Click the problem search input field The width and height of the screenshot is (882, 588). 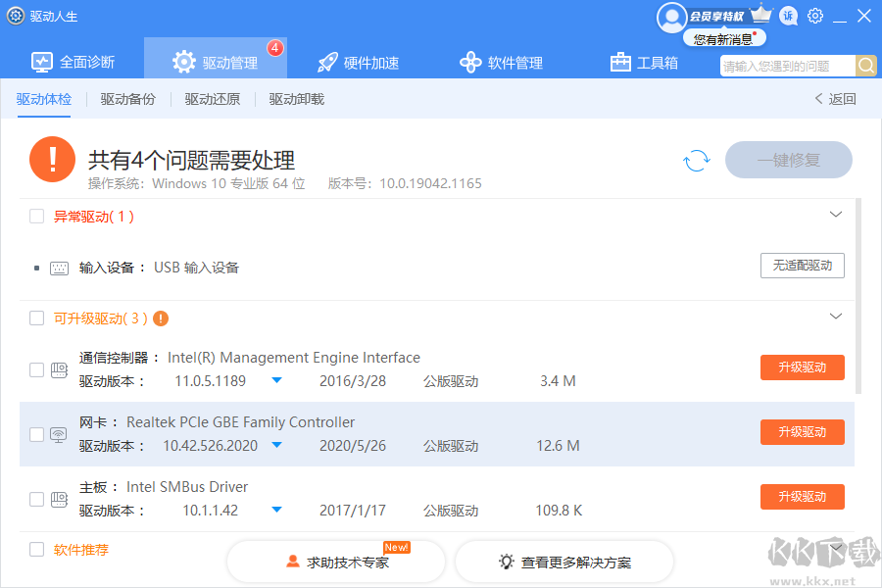(788, 66)
